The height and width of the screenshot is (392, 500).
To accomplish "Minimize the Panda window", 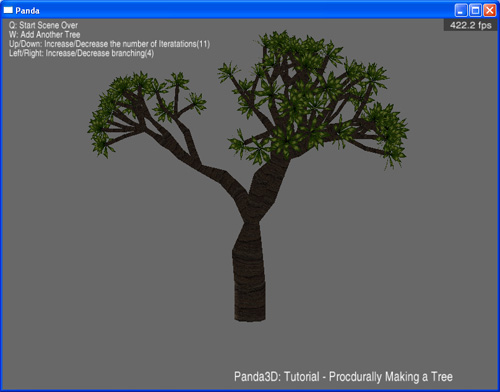I will pos(461,10).
